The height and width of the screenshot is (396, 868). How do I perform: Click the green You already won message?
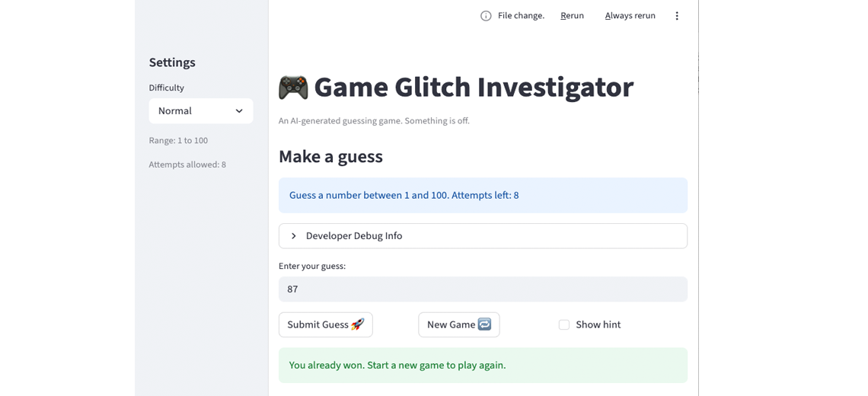[x=483, y=366]
